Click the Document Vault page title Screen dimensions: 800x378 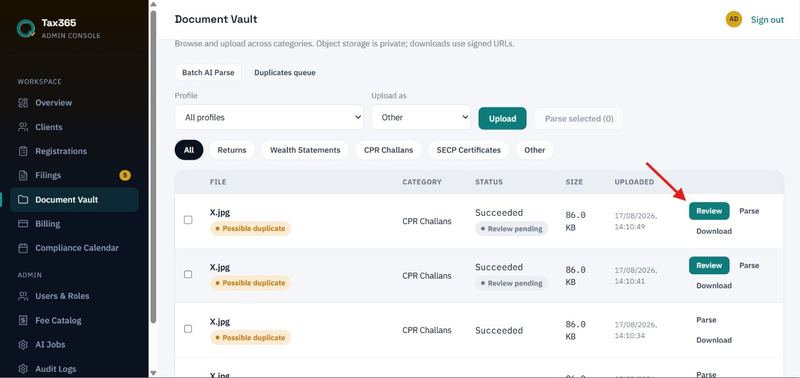click(216, 19)
